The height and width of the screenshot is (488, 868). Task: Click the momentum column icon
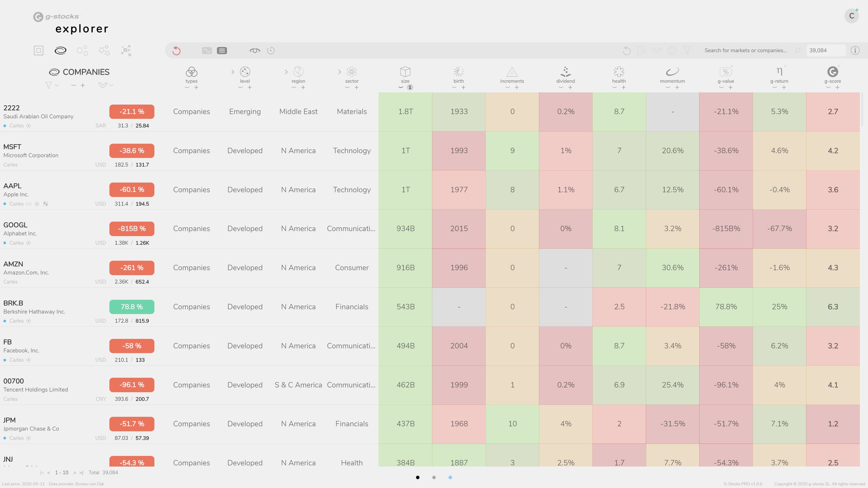[x=672, y=72]
